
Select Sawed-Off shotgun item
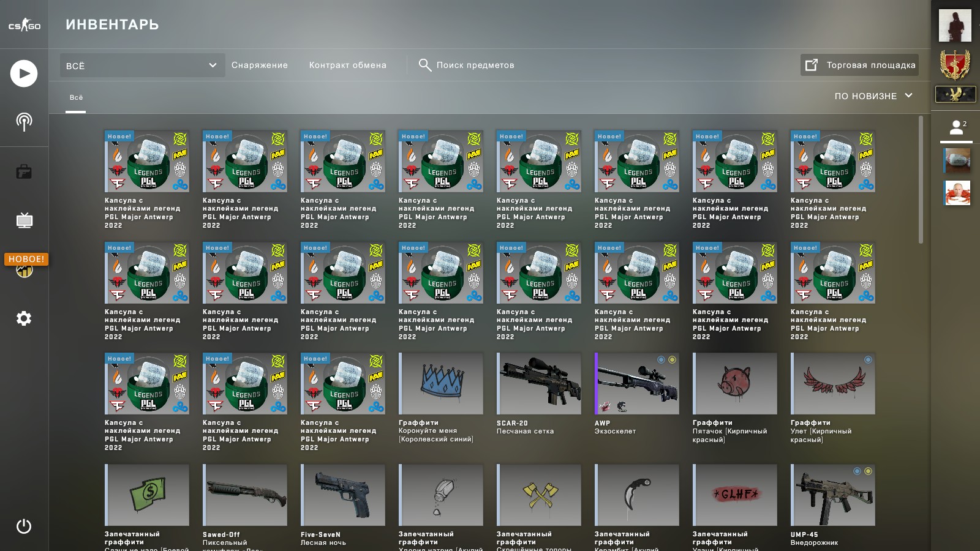point(245,495)
